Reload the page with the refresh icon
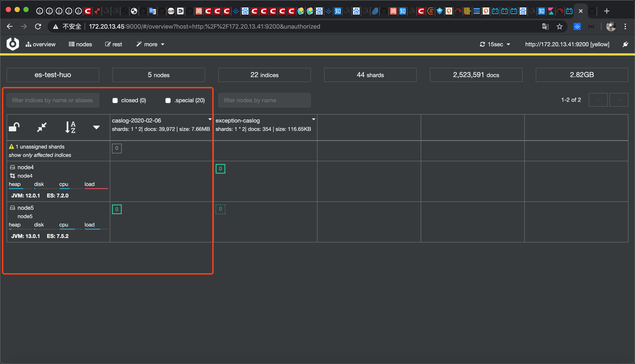The height and width of the screenshot is (364, 635). tap(38, 26)
